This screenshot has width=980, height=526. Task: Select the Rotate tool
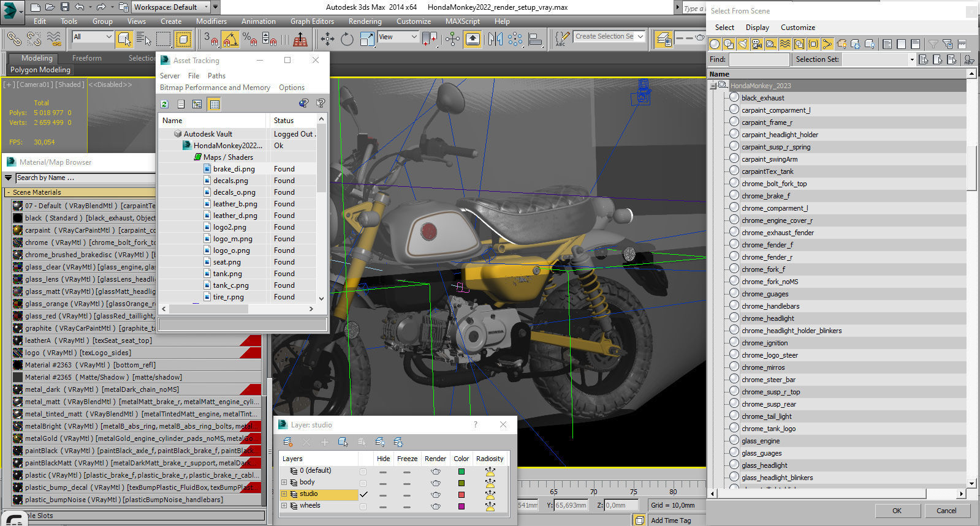[x=347, y=39]
